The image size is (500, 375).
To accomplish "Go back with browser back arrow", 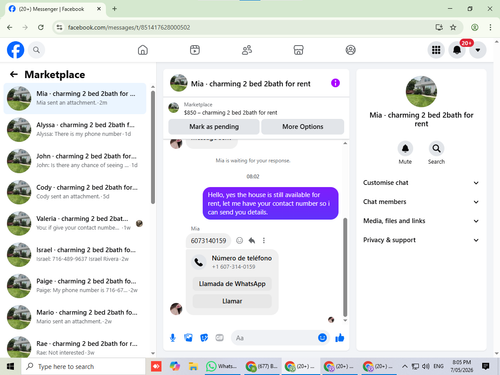I will click(x=10, y=27).
